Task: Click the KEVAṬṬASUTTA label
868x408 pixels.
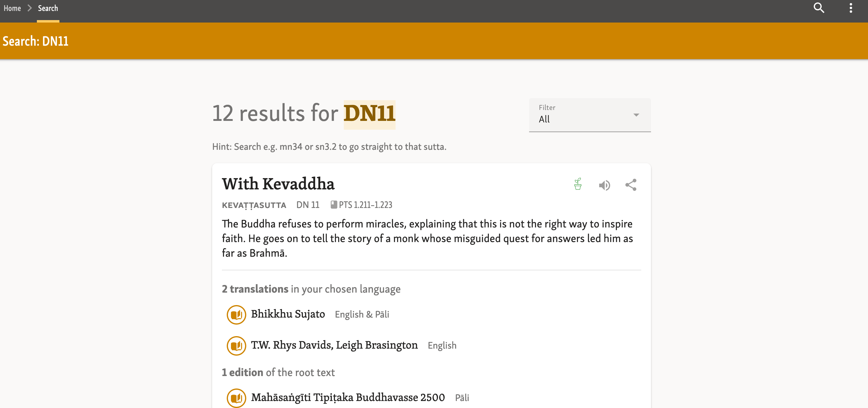Action: [254, 205]
